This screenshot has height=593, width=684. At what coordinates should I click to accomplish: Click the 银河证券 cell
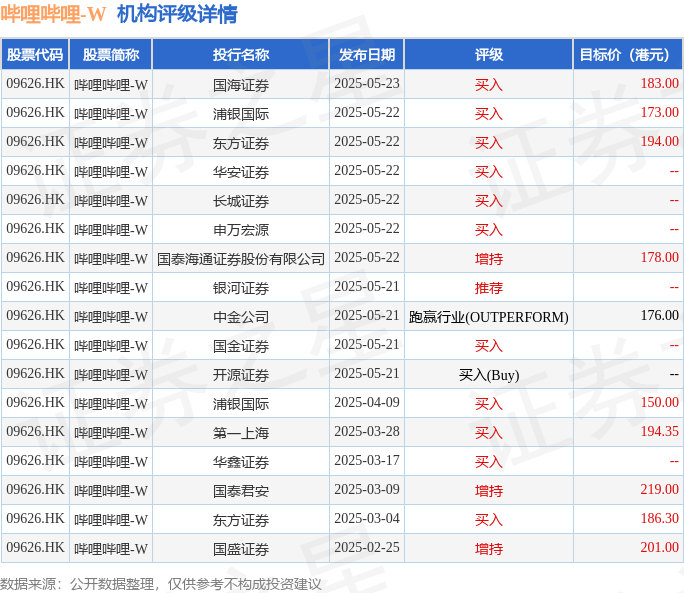point(241,288)
